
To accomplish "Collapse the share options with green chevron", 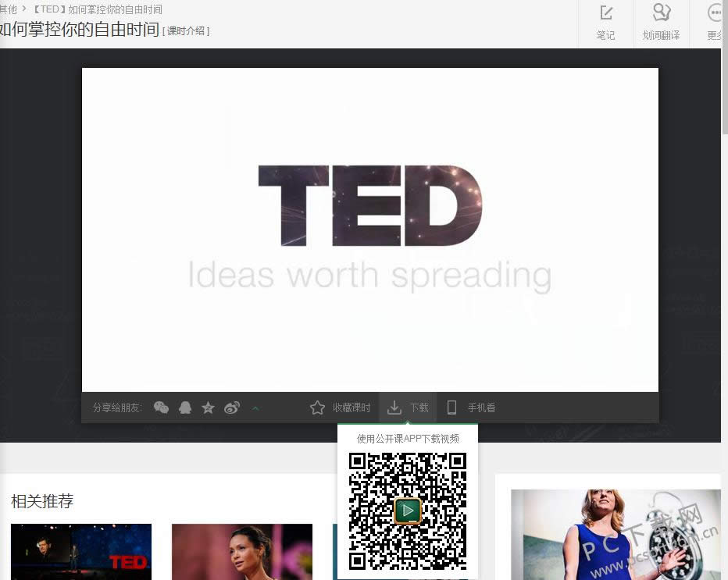I will point(255,408).
